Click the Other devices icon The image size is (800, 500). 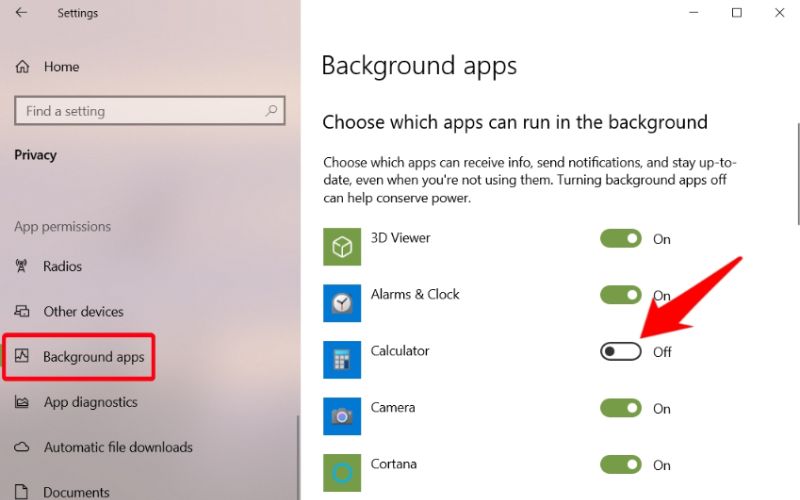[x=22, y=311]
